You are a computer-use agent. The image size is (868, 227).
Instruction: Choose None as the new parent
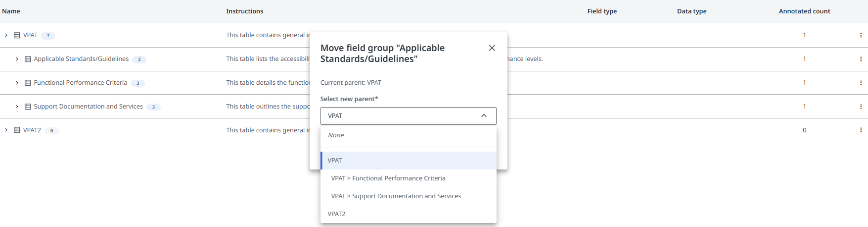pyautogui.click(x=336, y=135)
